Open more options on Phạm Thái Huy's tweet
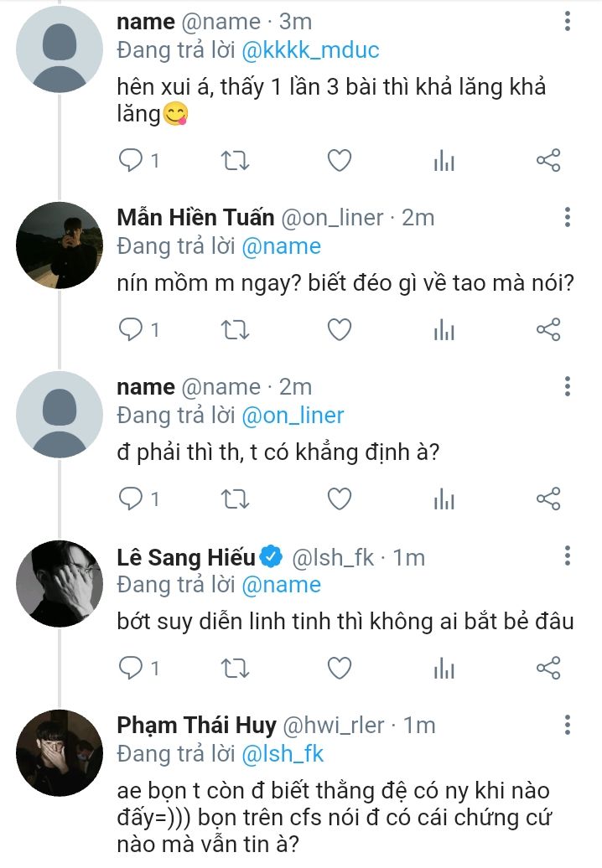Viewport: 602px width, 868px height. (568, 726)
